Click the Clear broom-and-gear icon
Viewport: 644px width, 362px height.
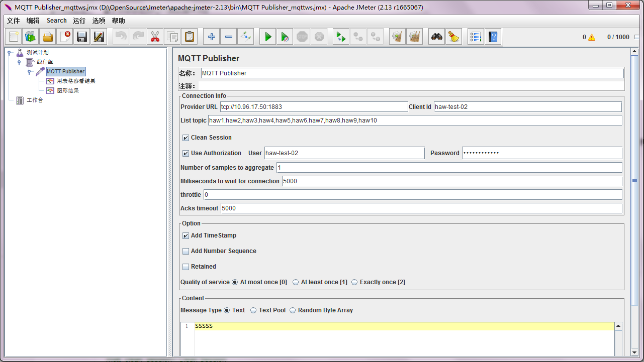(398, 37)
